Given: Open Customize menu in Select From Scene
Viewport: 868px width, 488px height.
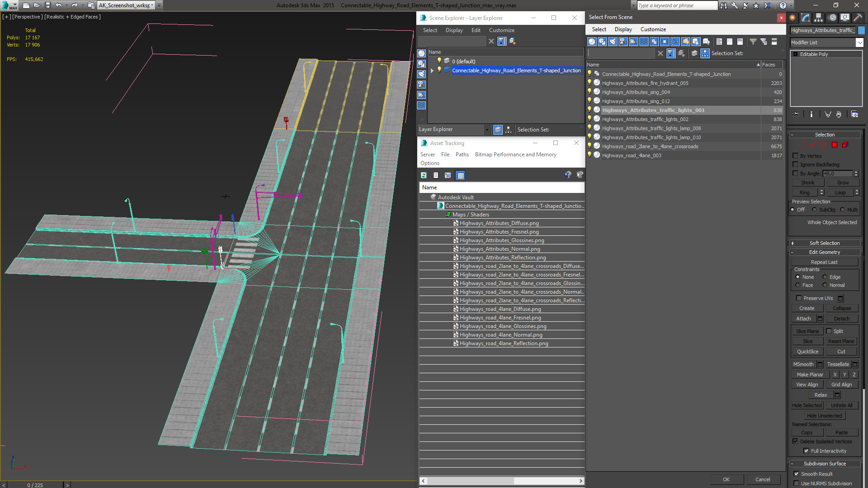Looking at the screenshot, I should 653,29.
